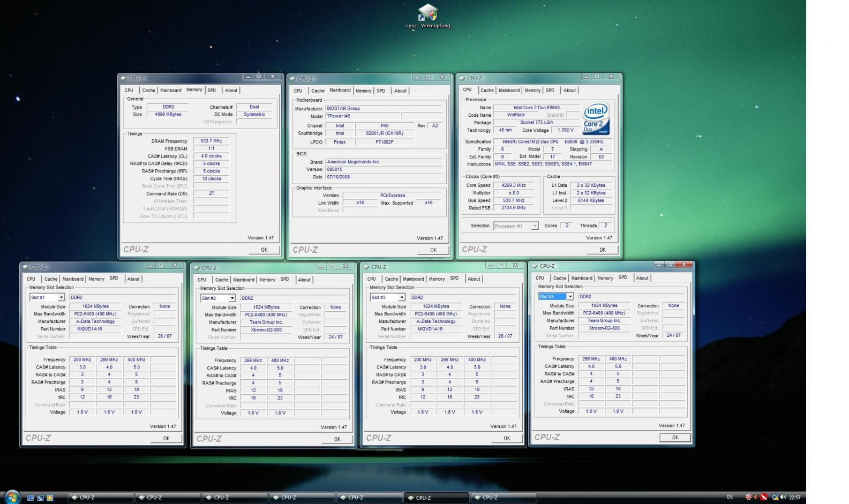This screenshot has width=849, height=504.
Task: Click the Core Voltage value 1.392 V
Action: point(565,130)
